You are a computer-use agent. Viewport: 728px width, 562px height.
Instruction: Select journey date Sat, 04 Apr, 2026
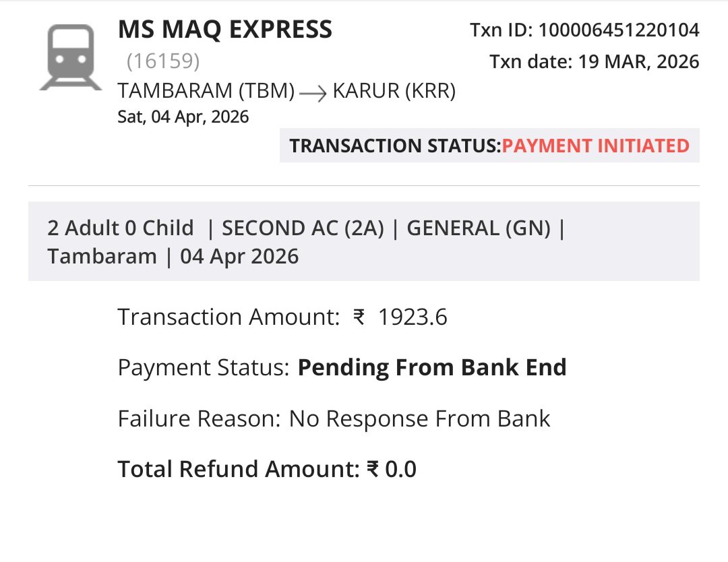183,117
